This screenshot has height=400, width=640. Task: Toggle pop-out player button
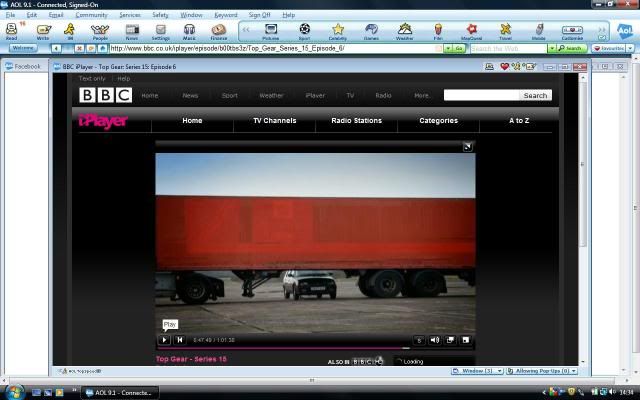click(x=450, y=340)
